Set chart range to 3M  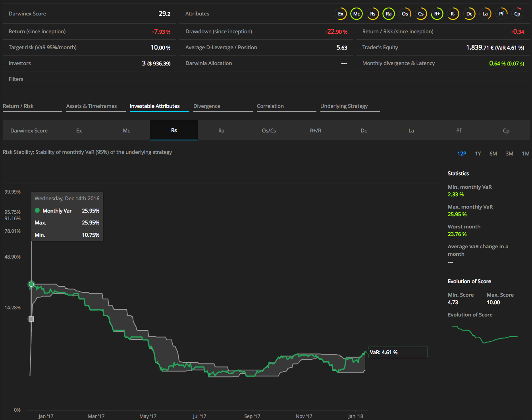click(x=509, y=153)
